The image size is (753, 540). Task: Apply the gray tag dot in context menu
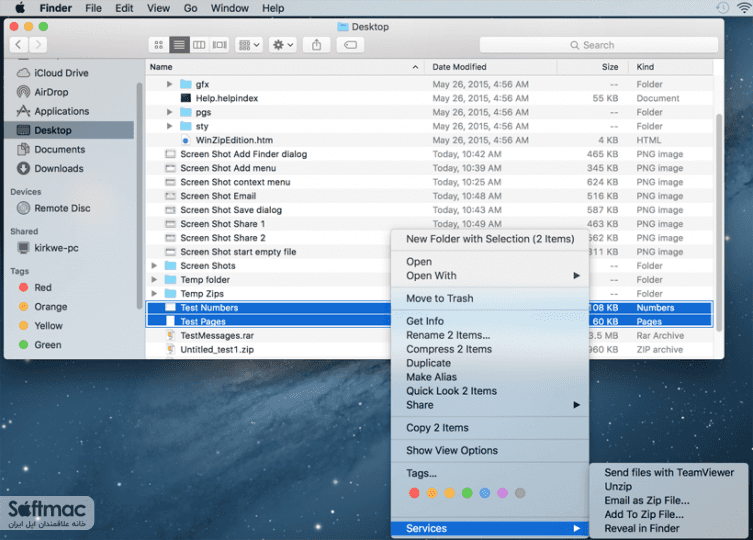[520, 493]
